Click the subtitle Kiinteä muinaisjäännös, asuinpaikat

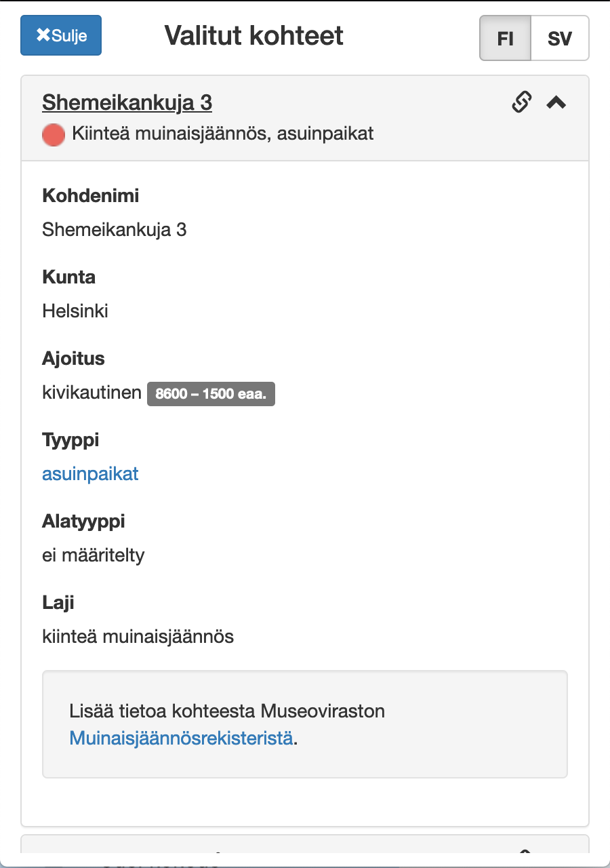(x=223, y=134)
